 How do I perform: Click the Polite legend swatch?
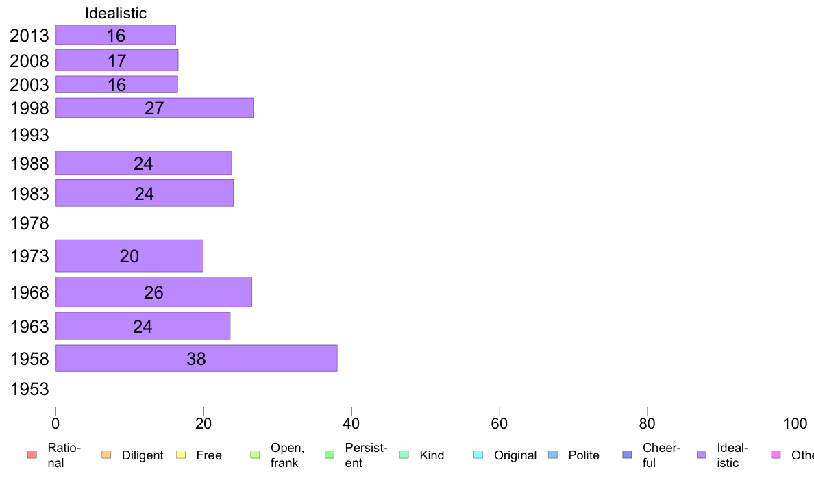(x=553, y=455)
